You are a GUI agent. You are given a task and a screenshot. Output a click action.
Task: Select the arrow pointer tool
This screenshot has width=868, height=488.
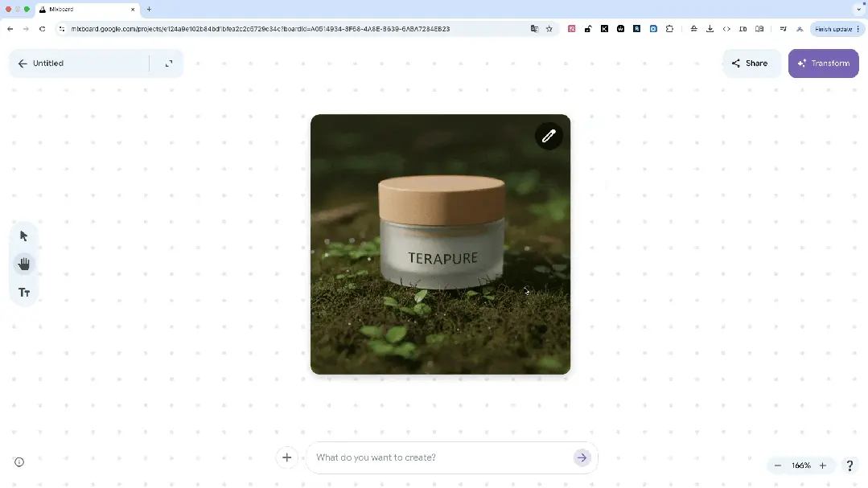click(23, 236)
